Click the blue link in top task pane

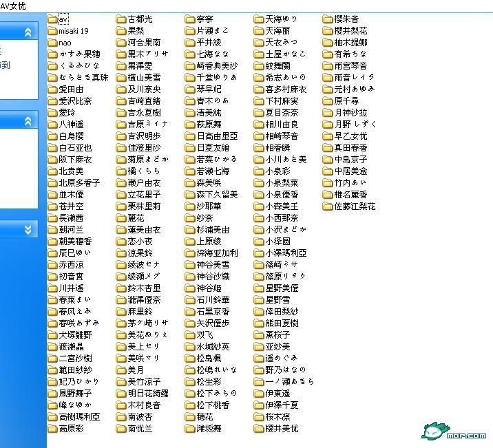click(4, 65)
